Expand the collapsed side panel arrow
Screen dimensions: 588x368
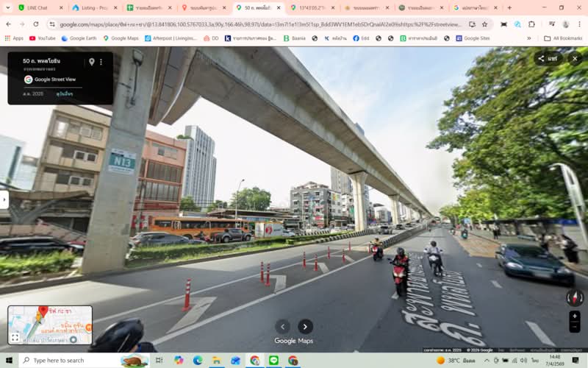point(4,199)
